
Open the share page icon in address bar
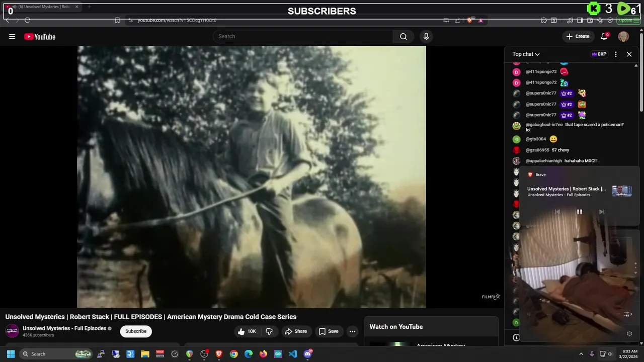click(x=457, y=20)
